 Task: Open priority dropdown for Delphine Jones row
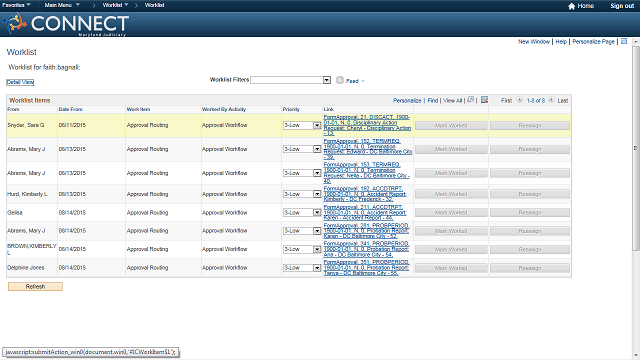click(x=317, y=268)
